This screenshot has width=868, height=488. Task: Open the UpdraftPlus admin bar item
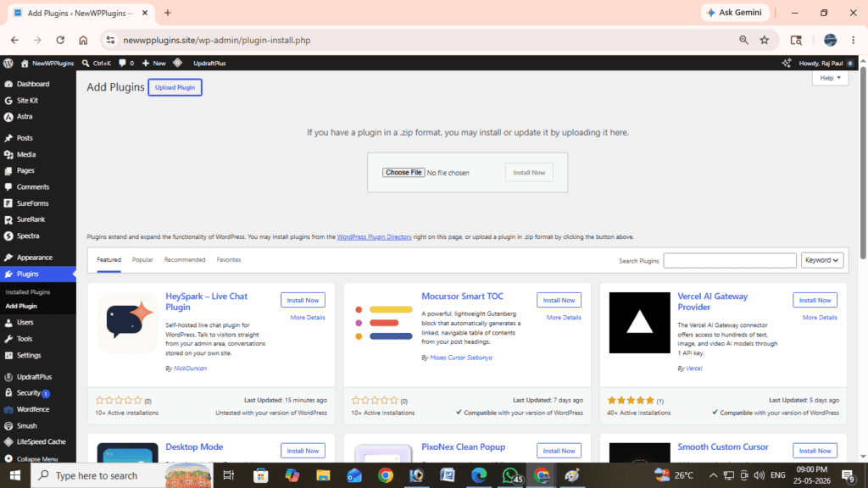coord(209,63)
